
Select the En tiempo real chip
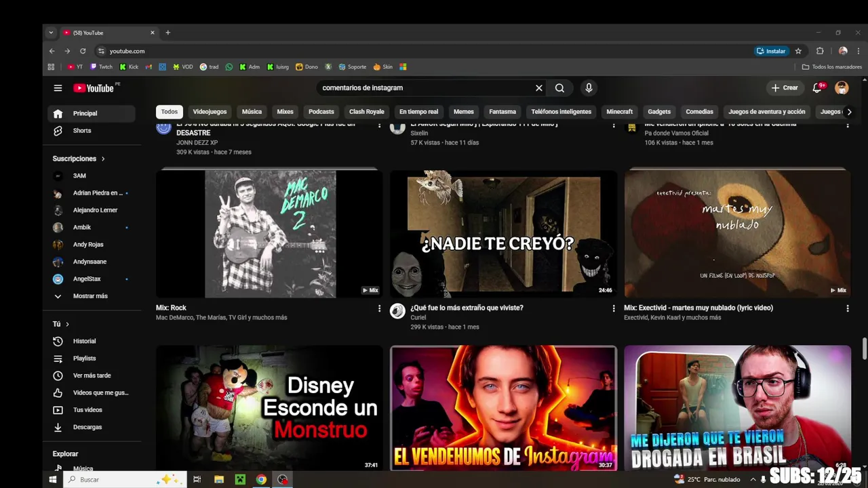[418, 112]
